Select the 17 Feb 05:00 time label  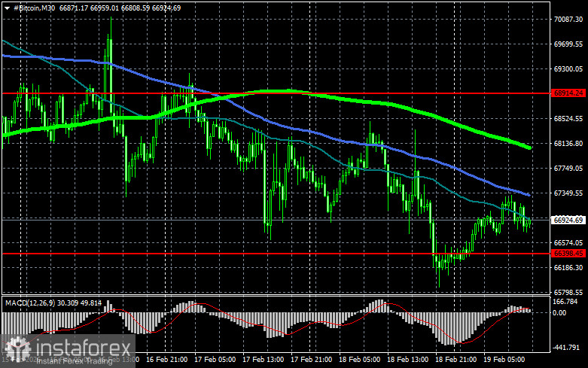[x=215, y=360]
